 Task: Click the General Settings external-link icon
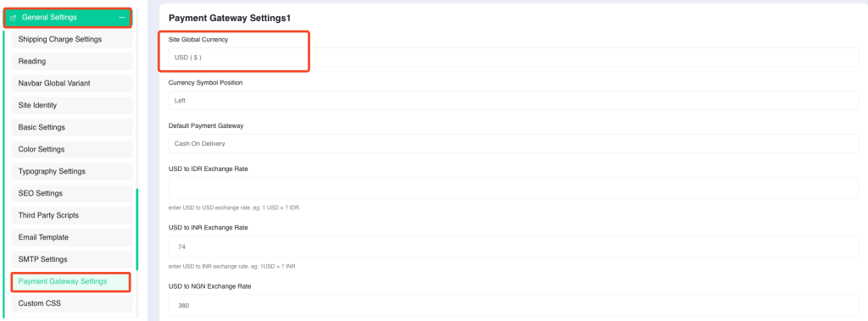coord(14,18)
